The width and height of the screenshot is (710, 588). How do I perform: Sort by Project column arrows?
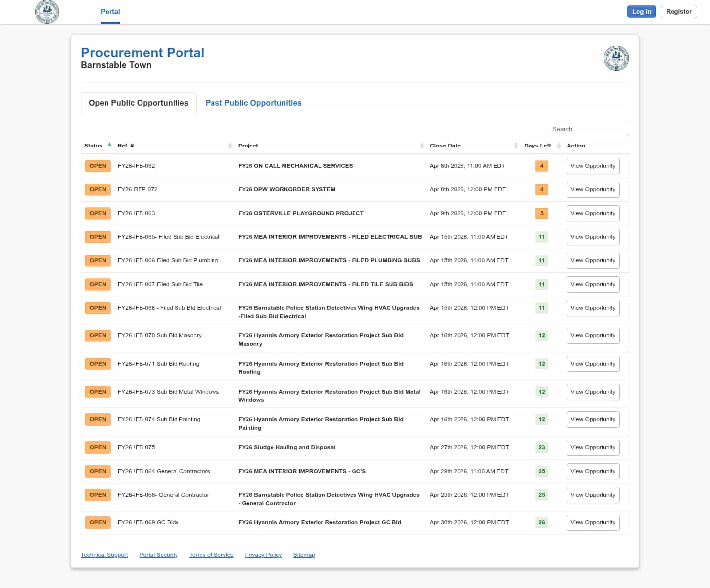click(x=422, y=146)
